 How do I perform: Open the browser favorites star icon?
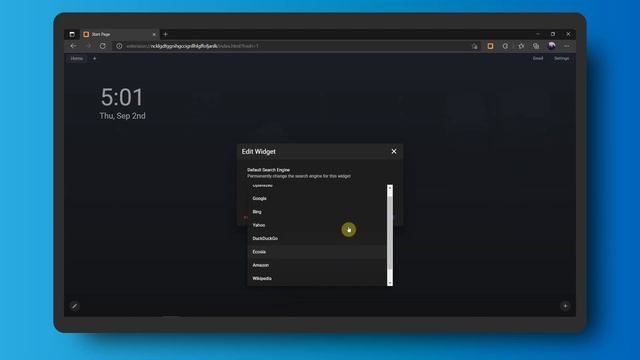(x=521, y=46)
